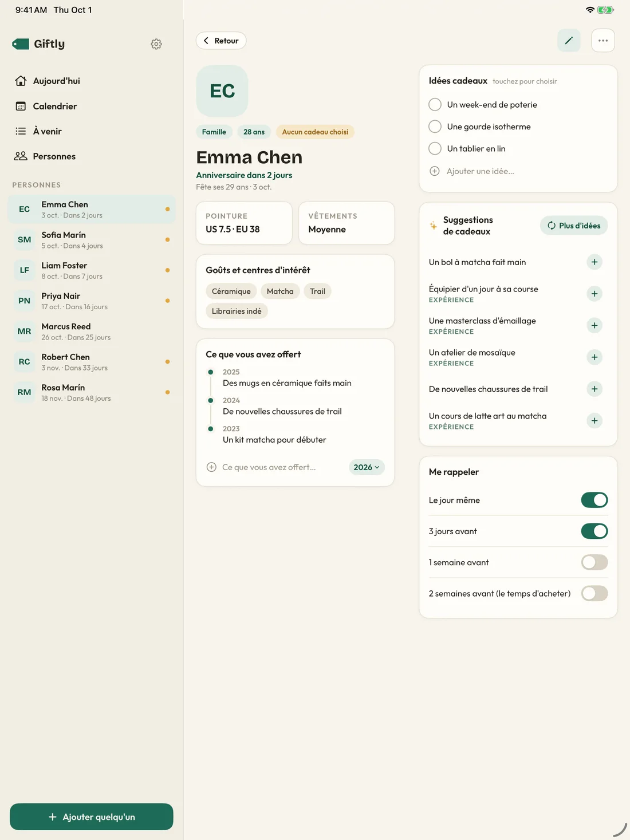Click the Giftly tag logo icon
630x840 pixels.
pyautogui.click(x=21, y=44)
